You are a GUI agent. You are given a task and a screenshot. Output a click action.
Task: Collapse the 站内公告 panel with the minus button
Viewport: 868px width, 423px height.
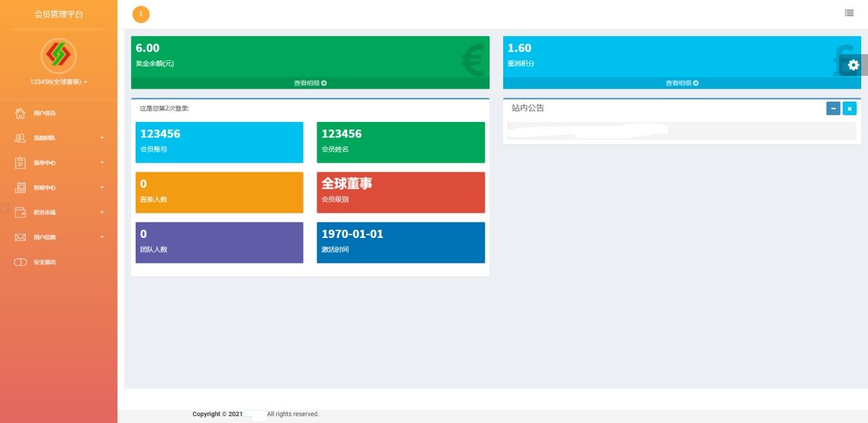(833, 108)
